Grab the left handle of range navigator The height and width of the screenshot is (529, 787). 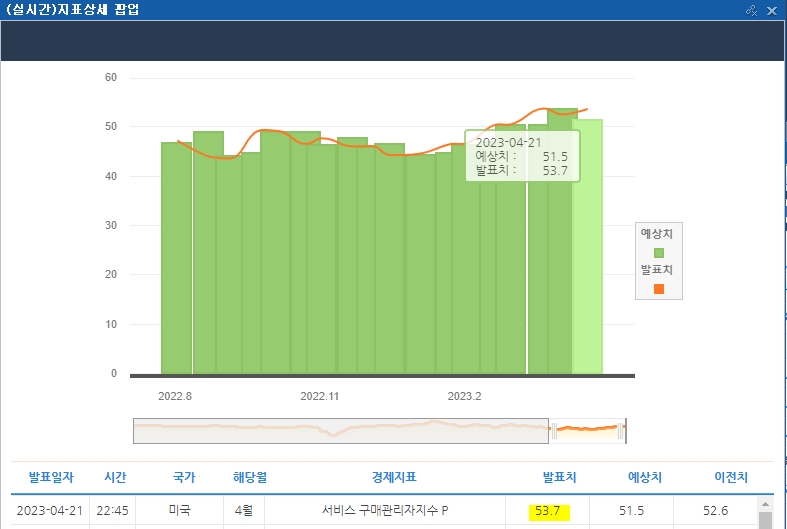(554, 431)
